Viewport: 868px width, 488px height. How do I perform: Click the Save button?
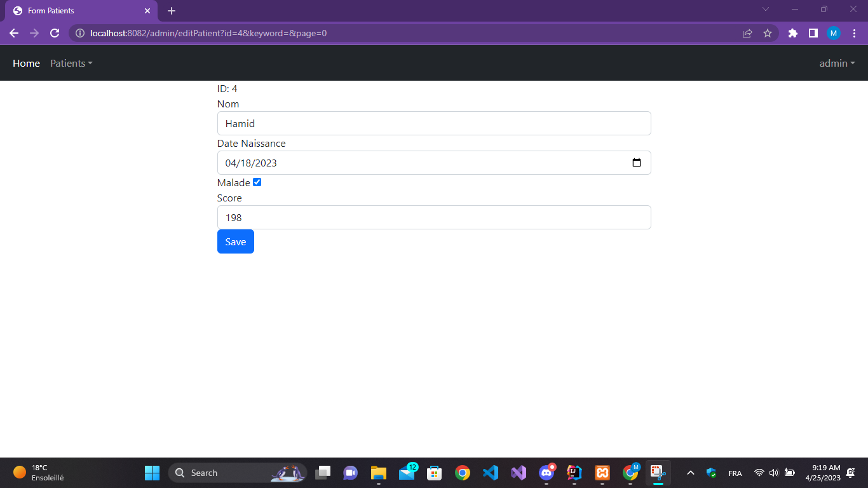(x=235, y=241)
